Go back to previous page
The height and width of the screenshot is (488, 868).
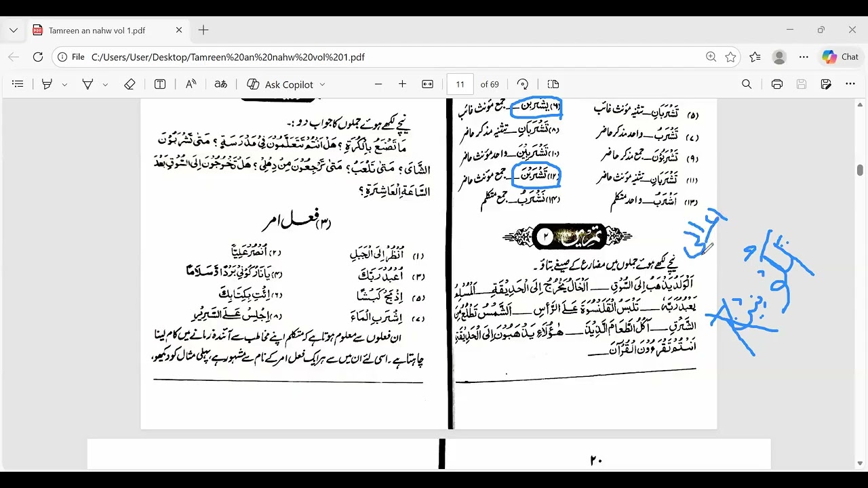[x=14, y=57]
